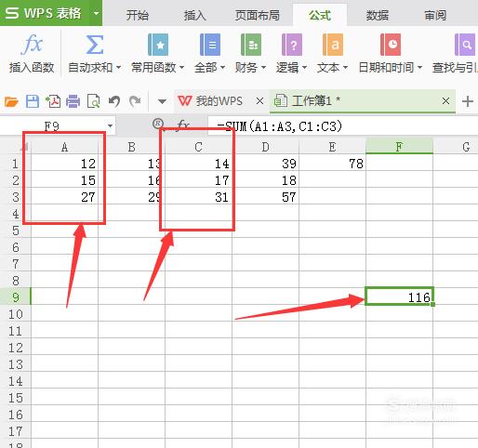478x448 pixels.
Task: Click the print icon
Action: click(x=73, y=101)
